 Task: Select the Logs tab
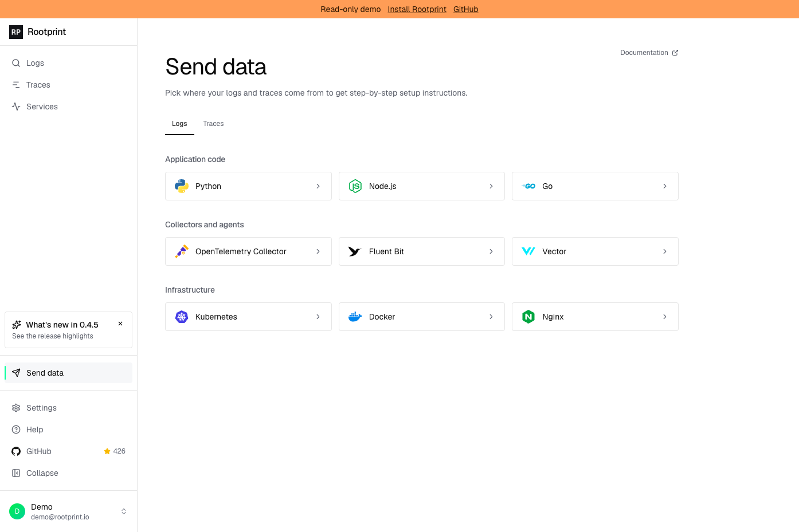click(x=179, y=124)
